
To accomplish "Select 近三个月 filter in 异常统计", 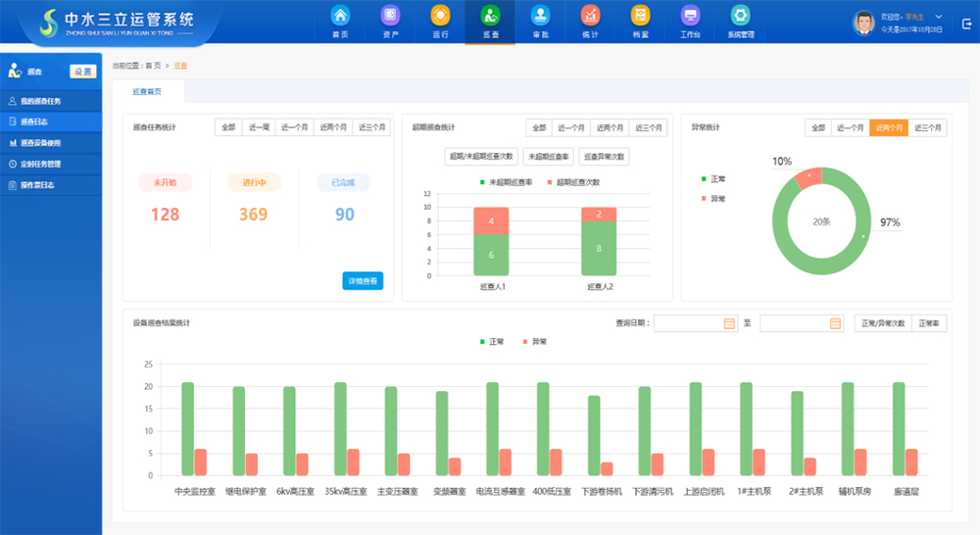I will coord(928,127).
